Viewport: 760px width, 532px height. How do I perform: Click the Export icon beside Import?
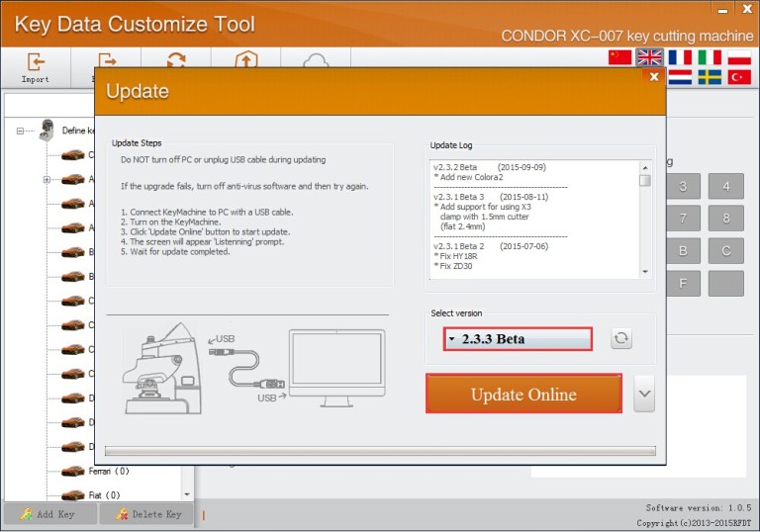point(107,60)
